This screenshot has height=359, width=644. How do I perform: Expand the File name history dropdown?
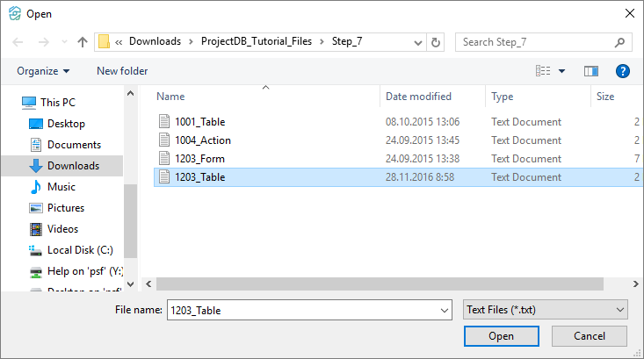point(443,310)
